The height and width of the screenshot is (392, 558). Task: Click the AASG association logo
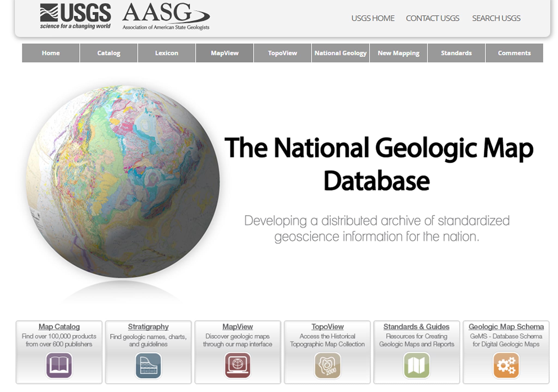(x=166, y=16)
